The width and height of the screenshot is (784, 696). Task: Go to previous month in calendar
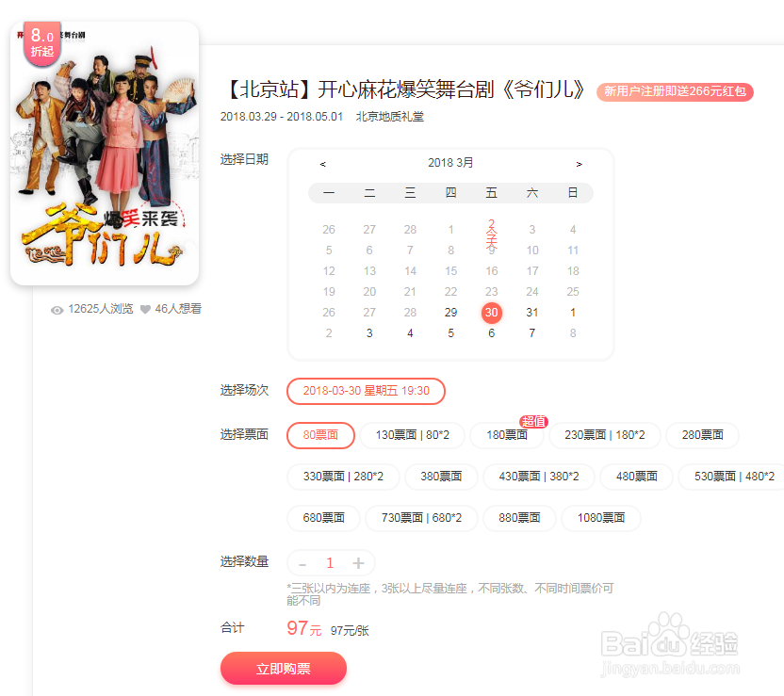(323, 164)
